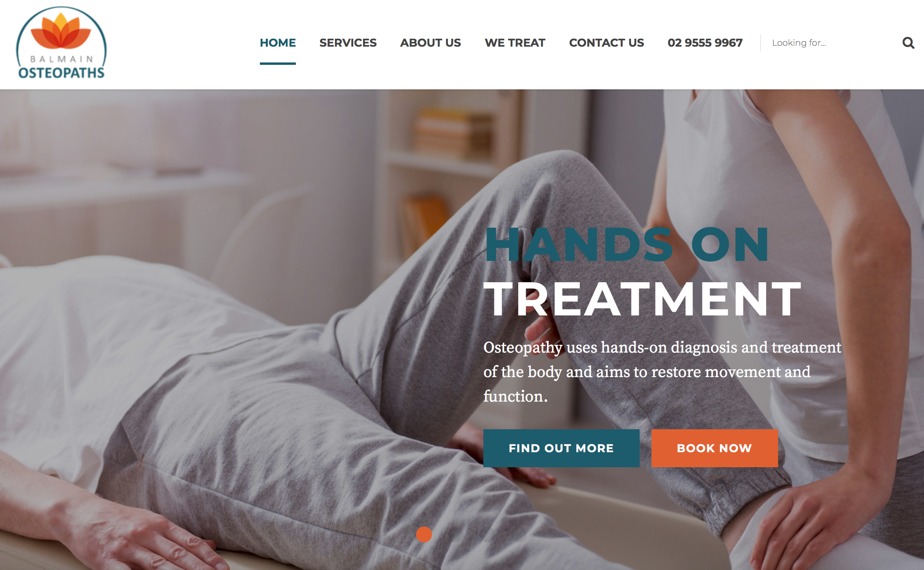The image size is (924, 570).
Task: Click the Osteopathy description paragraph
Action: point(662,372)
